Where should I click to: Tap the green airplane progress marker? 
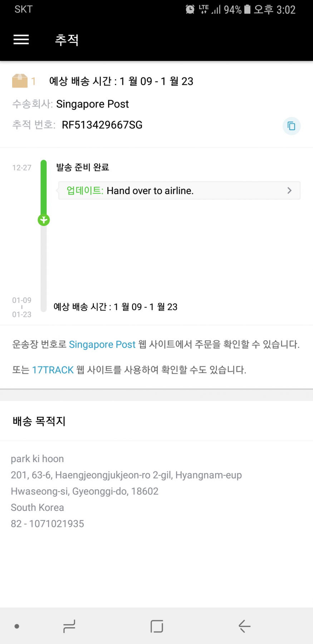[x=44, y=220]
